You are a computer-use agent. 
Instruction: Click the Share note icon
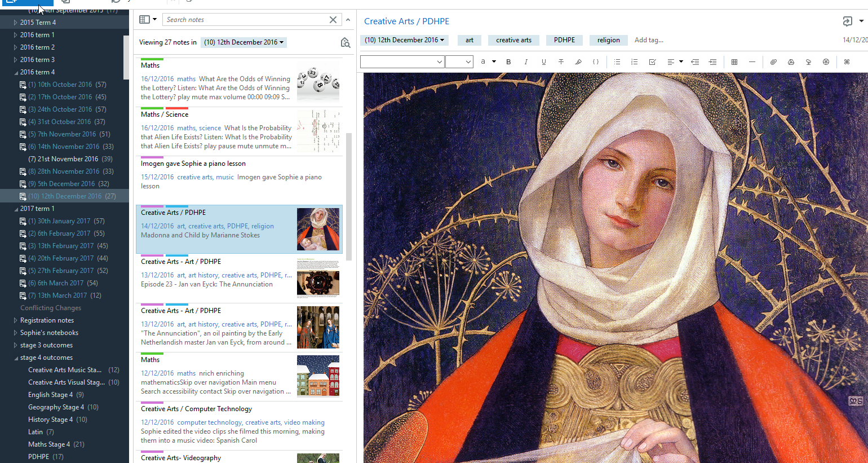847,21
